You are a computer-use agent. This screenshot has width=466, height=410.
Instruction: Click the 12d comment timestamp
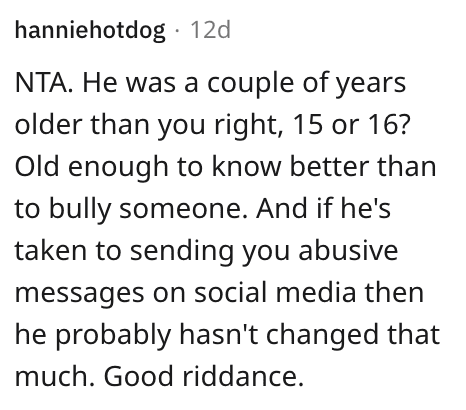point(210,30)
